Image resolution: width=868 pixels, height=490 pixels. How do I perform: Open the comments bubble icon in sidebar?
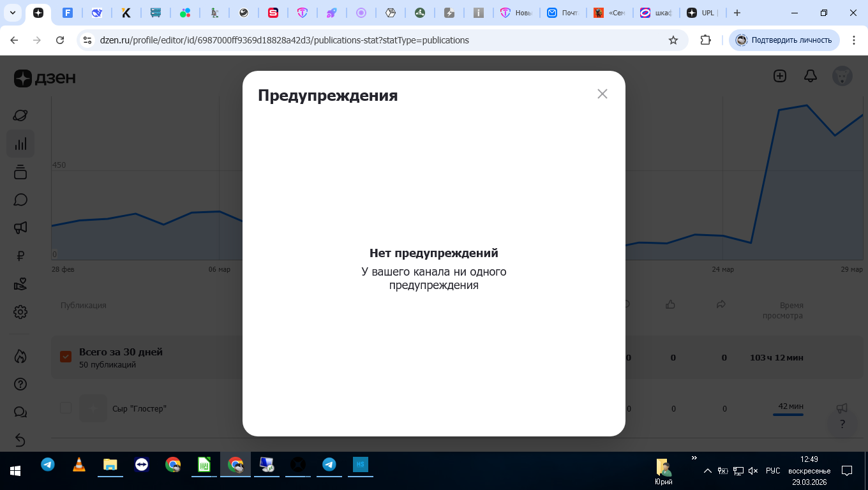coord(20,200)
